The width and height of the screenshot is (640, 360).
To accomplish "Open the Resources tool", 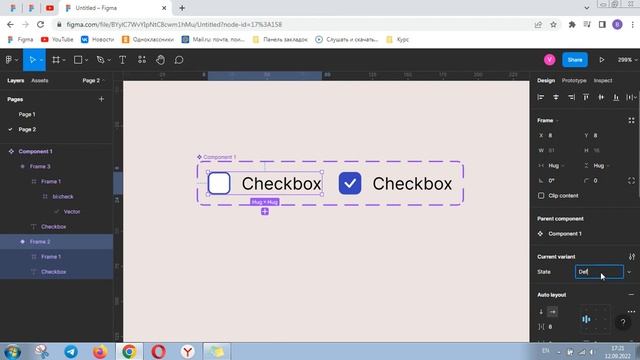I will pos(142,60).
